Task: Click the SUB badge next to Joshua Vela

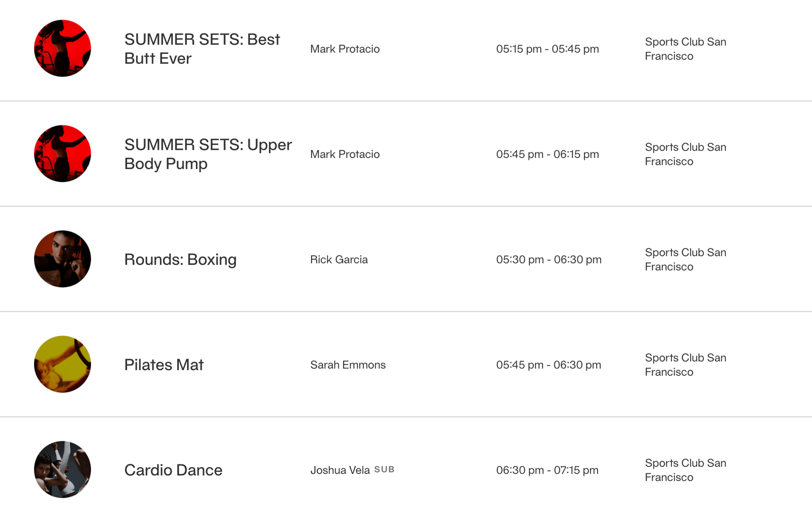Action: click(384, 470)
